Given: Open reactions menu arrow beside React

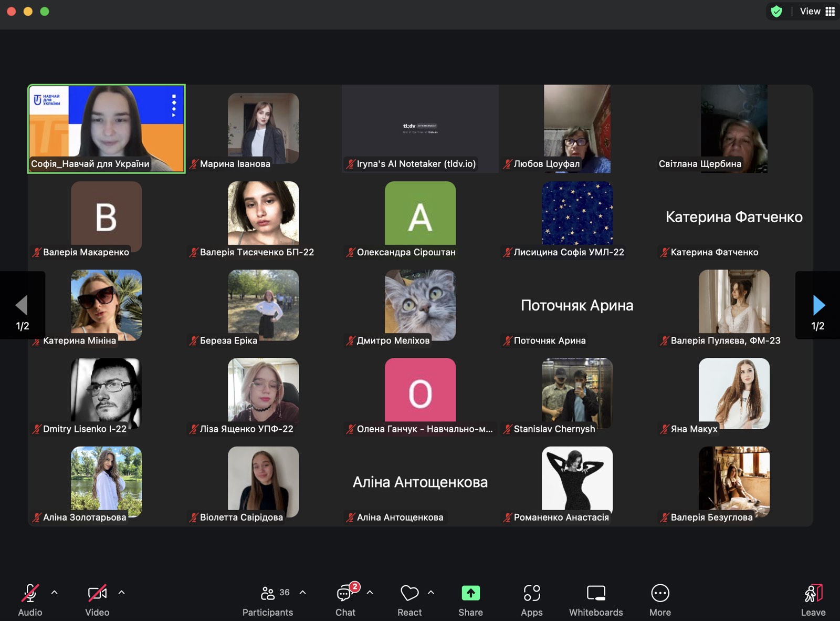Looking at the screenshot, I should pos(431,593).
